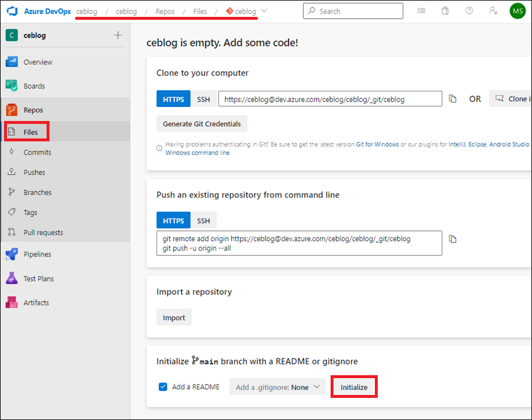
Task: Expand the ceblog repository chevron in breadcrumb
Action: point(264,11)
